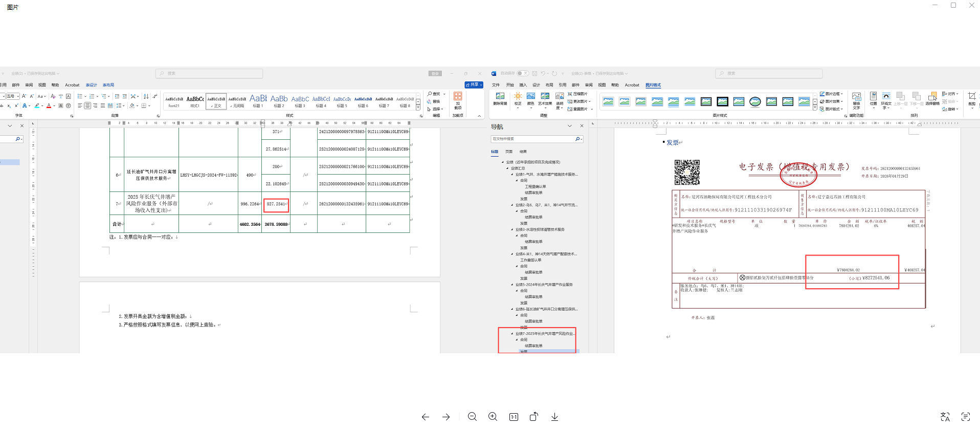Viewport: 980px width, 428px height.
Task: Click the download arrow in viewer toolbar
Action: [554, 417]
